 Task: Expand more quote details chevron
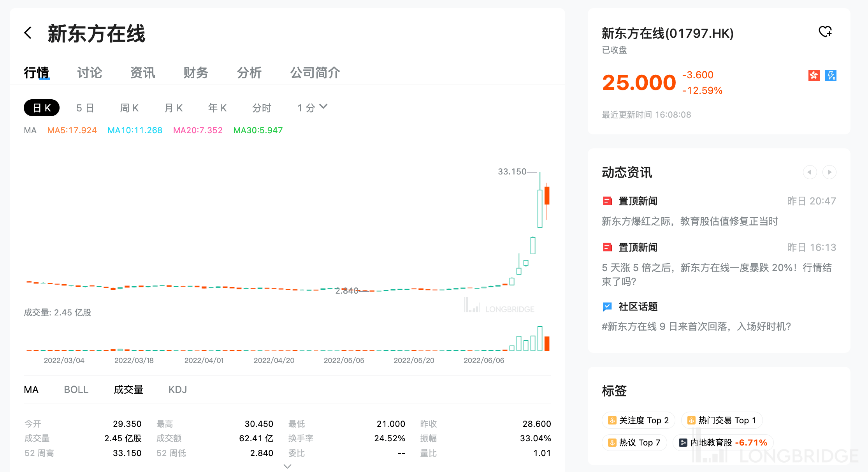click(x=287, y=466)
